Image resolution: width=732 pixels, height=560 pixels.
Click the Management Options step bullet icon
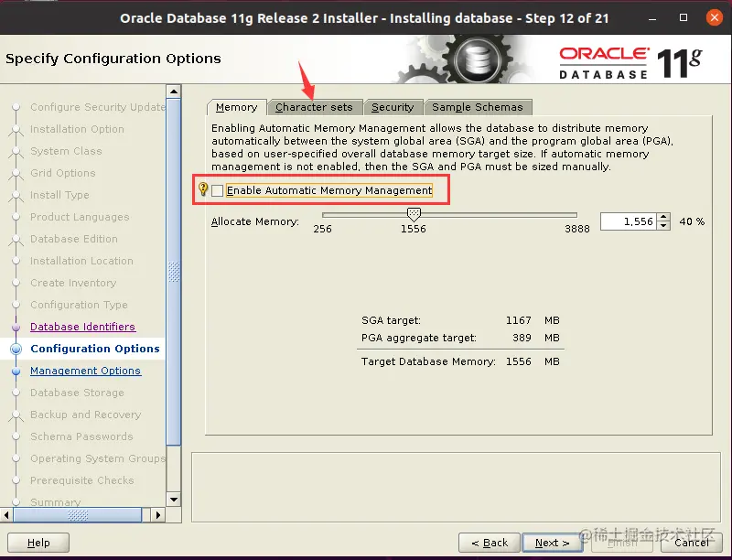click(16, 371)
